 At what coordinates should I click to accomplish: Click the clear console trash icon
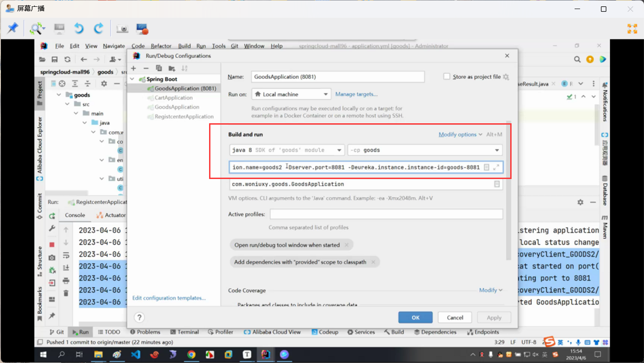66,293
